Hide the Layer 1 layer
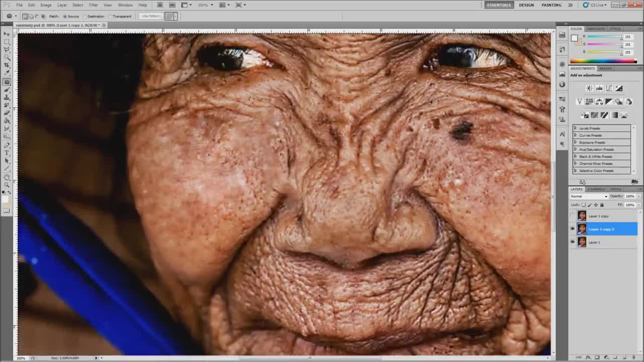 [x=573, y=242]
